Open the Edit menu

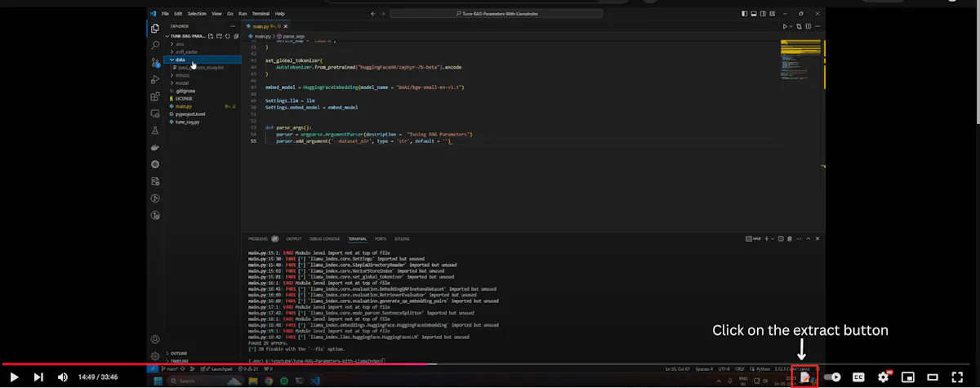[x=177, y=14]
